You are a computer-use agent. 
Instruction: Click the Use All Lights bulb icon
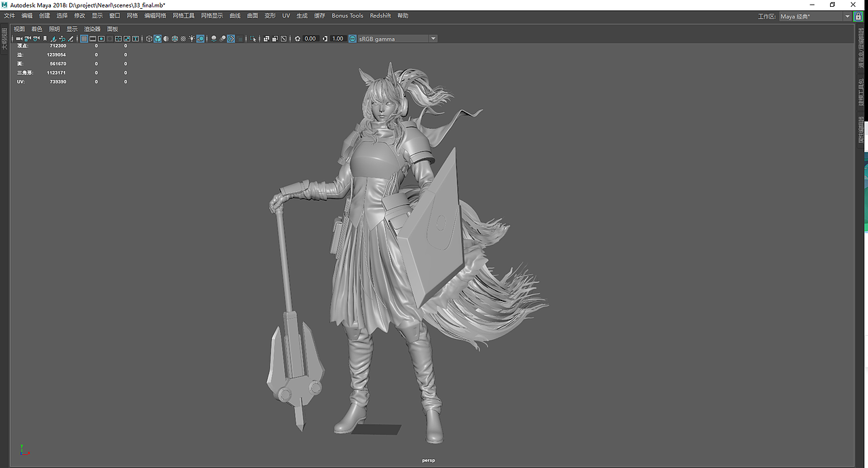click(192, 39)
